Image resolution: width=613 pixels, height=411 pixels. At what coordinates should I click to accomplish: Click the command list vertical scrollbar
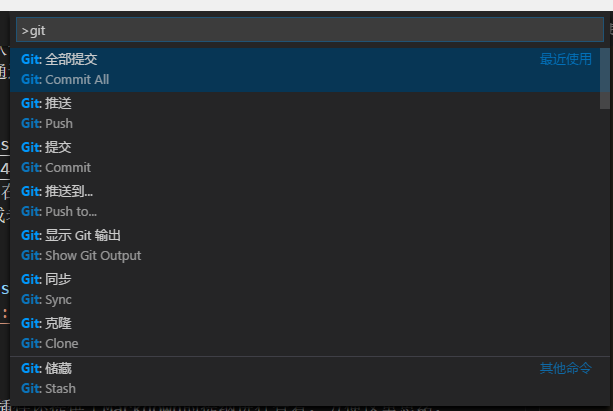(604, 78)
